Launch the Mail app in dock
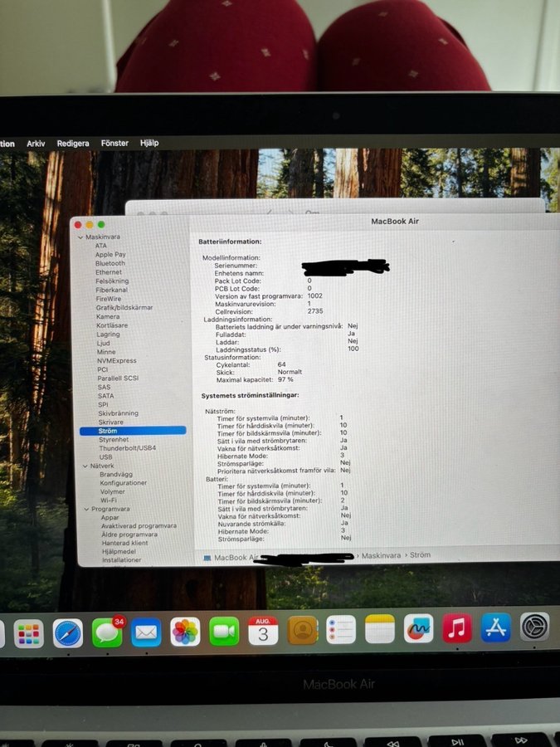 pyautogui.click(x=146, y=632)
